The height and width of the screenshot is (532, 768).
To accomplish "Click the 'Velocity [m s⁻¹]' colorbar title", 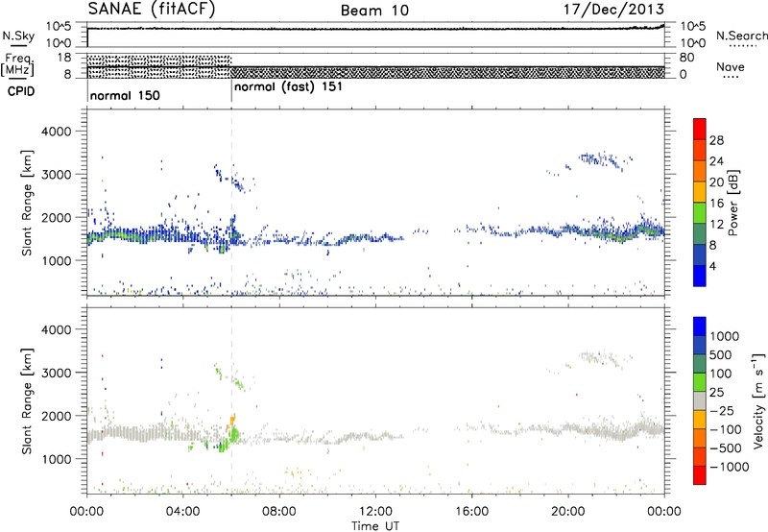I will click(758, 400).
